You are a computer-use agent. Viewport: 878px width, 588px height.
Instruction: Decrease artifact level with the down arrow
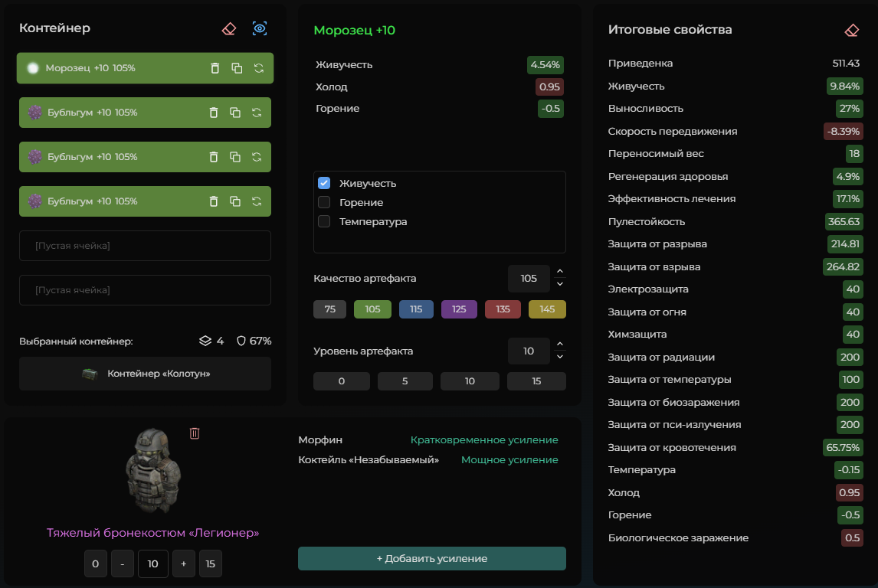[x=560, y=357]
